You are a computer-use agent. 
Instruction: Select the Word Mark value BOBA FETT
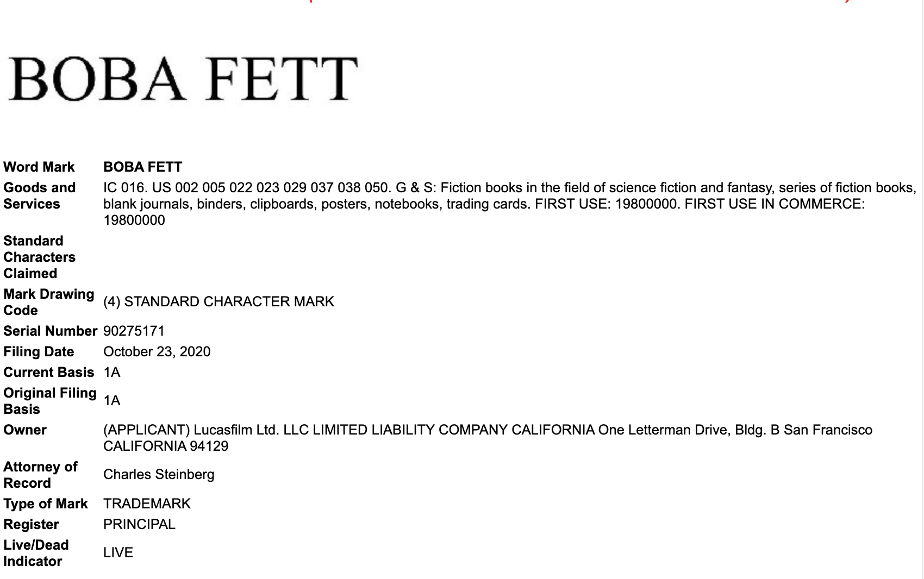143,167
